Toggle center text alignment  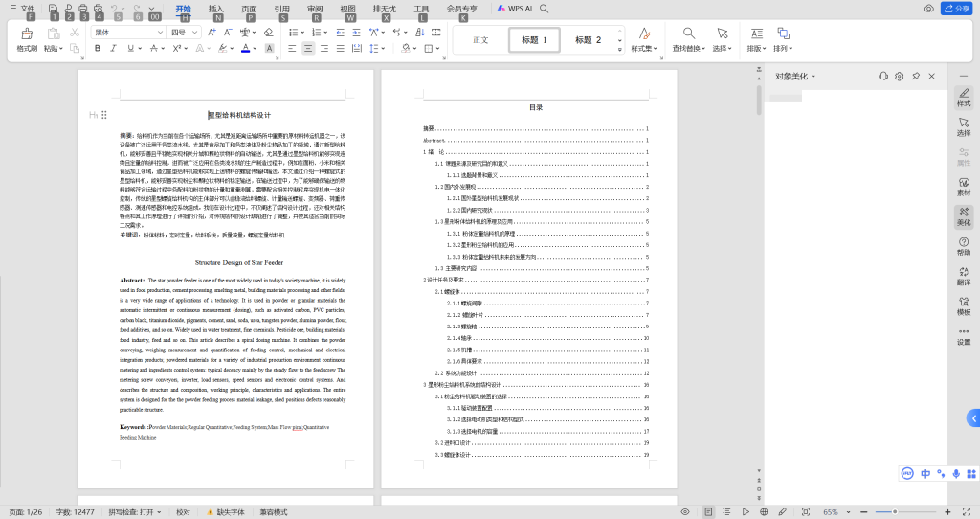click(x=309, y=48)
